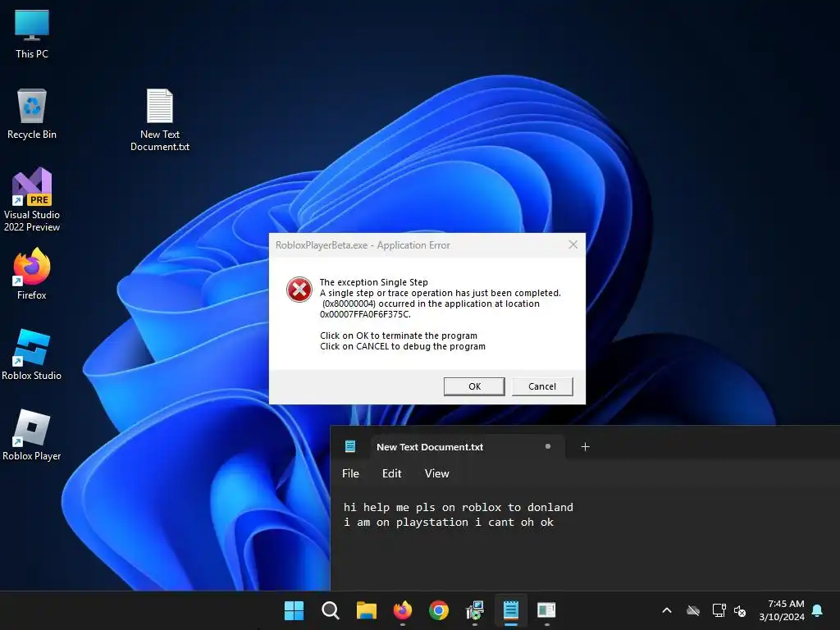Select the Roblox Studio desktop shortcut

click(32, 354)
